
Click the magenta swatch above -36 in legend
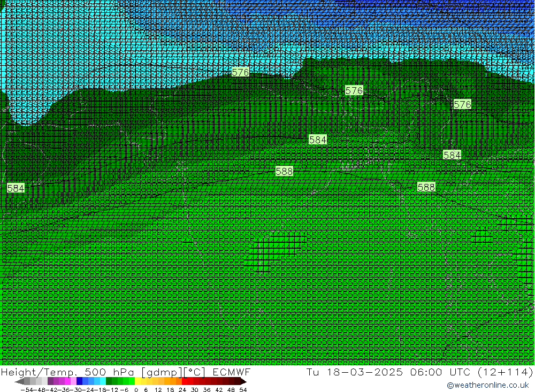[x=67, y=381]
